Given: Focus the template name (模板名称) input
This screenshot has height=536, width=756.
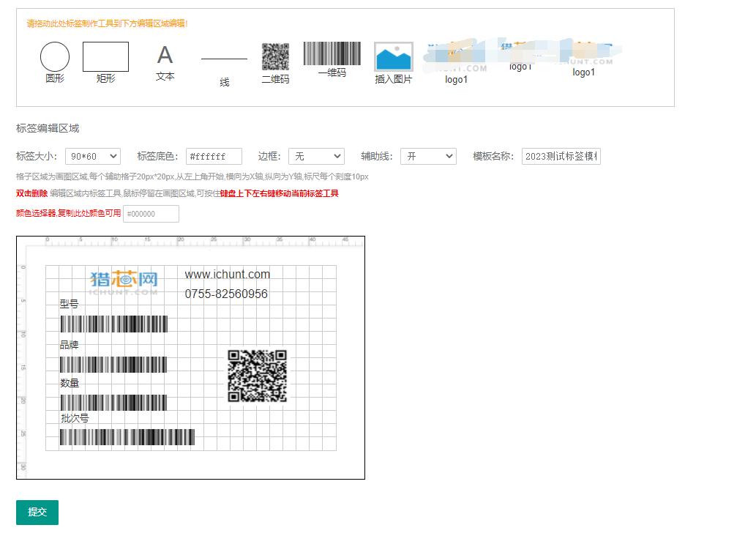Looking at the screenshot, I should 561,156.
